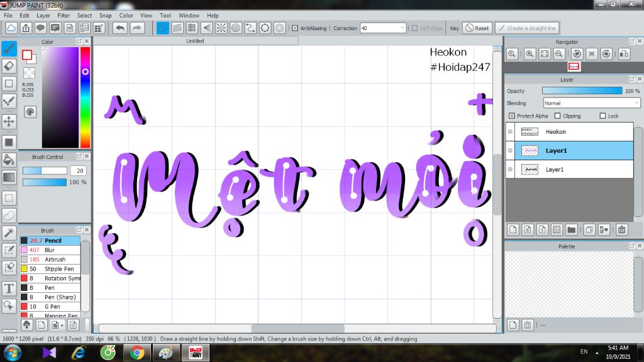Open snap settings gear icon
The width and height of the screenshot is (644, 362).
(x=280, y=28)
